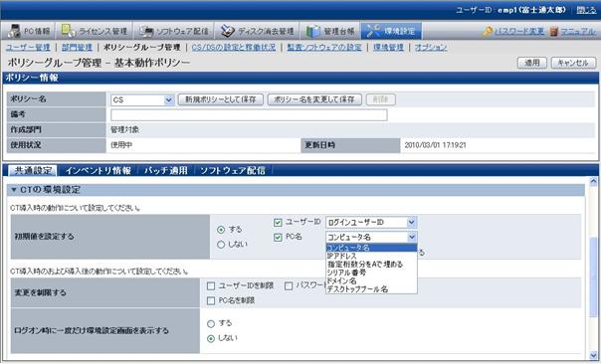Viewport: 601px width, 364px height.
Task: Click the scrollbar up arrow
Action: [x=593, y=182]
